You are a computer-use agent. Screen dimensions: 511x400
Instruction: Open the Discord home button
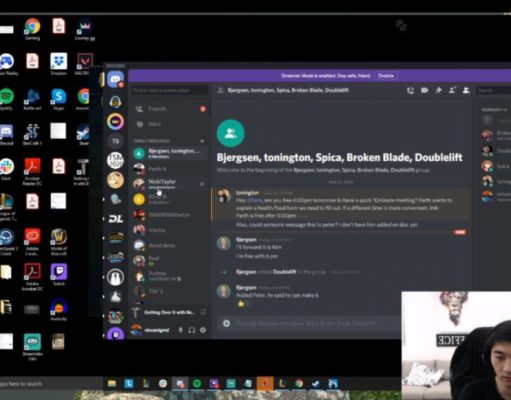tap(116, 79)
